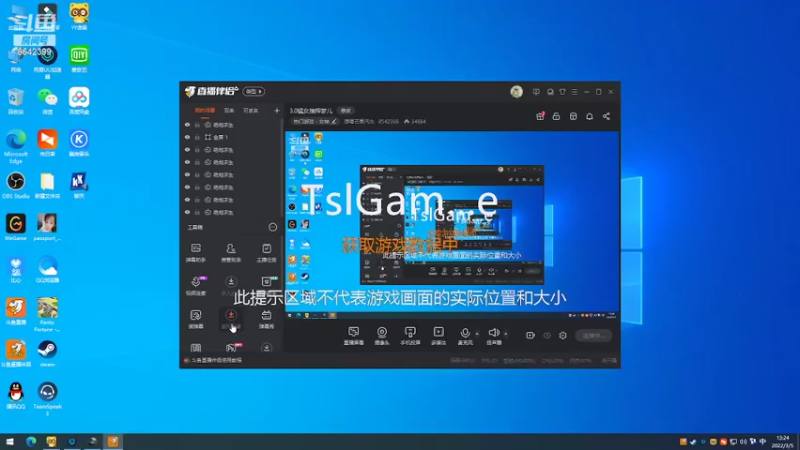Toggle the eye of the 全屏 1 layer
This screenshot has width=800, height=450.
[187, 137]
